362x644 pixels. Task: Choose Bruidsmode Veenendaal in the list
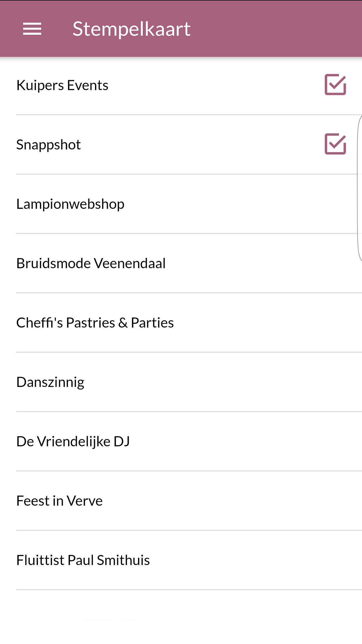[x=91, y=263]
